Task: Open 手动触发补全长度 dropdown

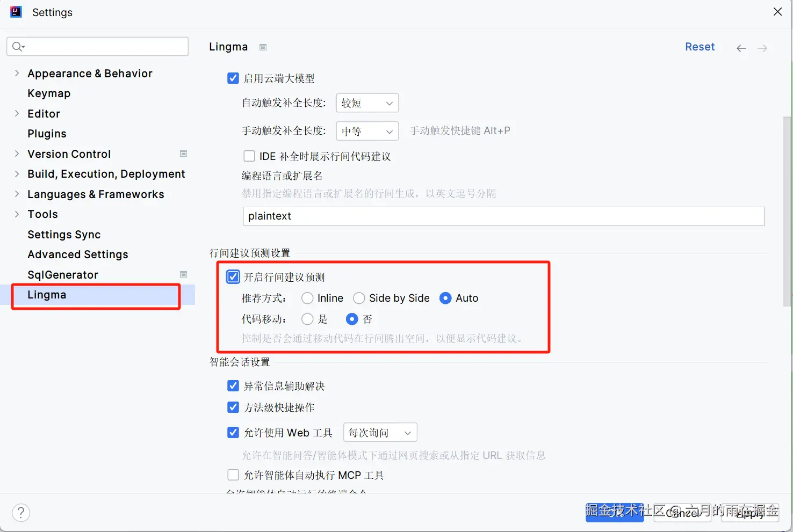Action: [x=367, y=131]
